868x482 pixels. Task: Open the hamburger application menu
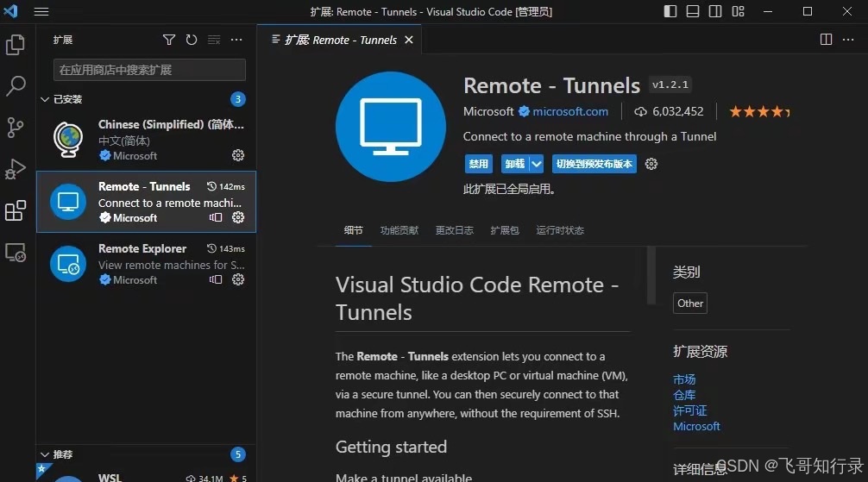[x=41, y=11]
